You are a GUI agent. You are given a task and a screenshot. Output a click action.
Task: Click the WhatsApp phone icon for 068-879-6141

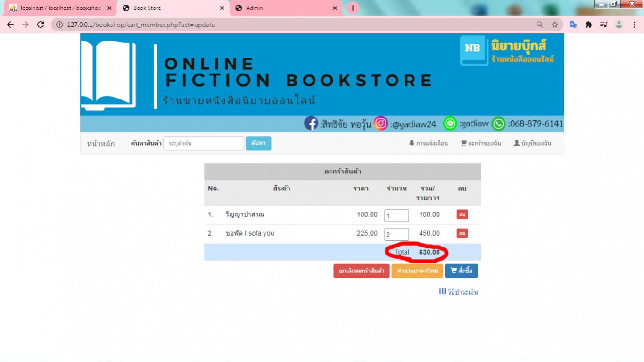[498, 123]
